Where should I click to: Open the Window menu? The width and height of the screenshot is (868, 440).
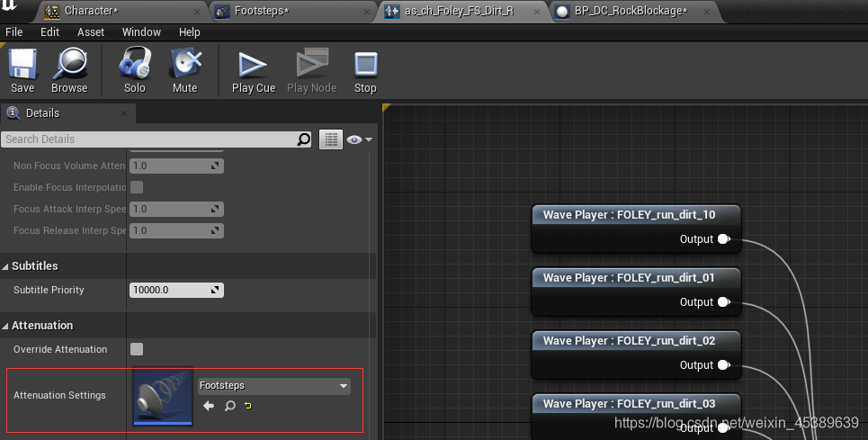pos(141,32)
